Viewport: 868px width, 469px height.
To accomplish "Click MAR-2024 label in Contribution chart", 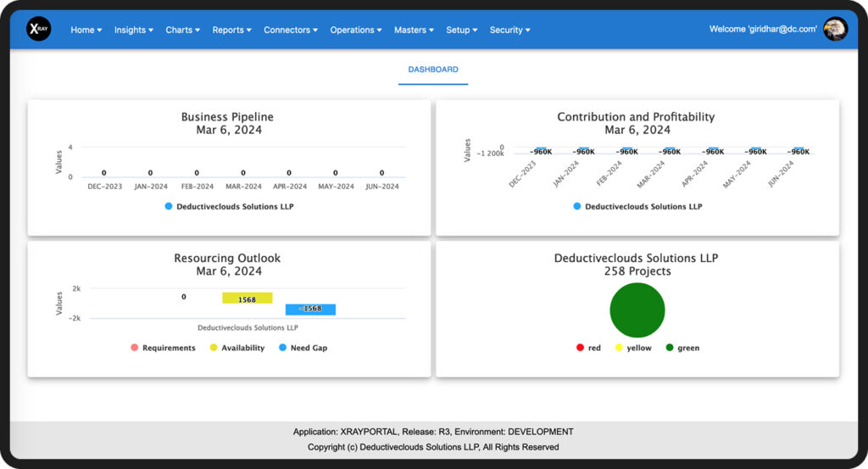I will point(650,175).
